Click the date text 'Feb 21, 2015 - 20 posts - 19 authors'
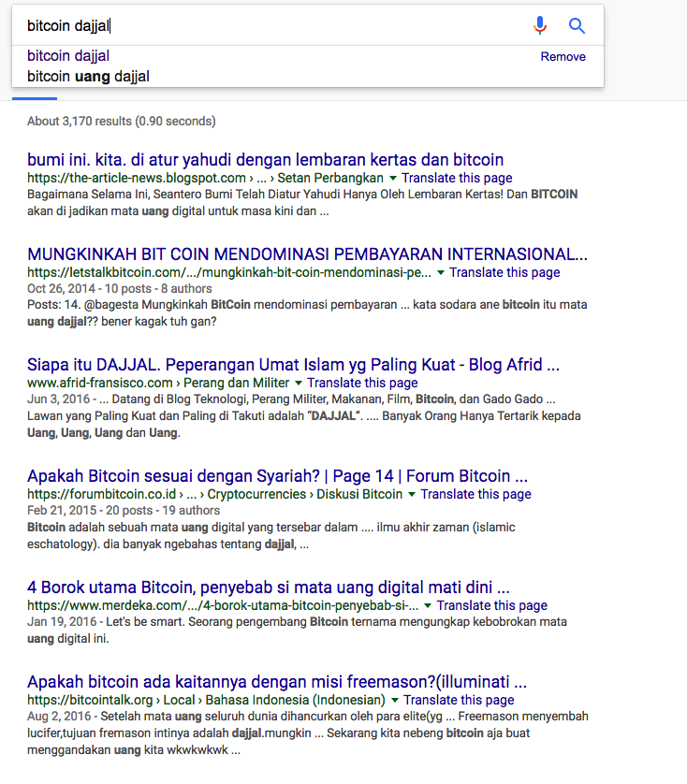This screenshot has width=687, height=784. [x=124, y=510]
